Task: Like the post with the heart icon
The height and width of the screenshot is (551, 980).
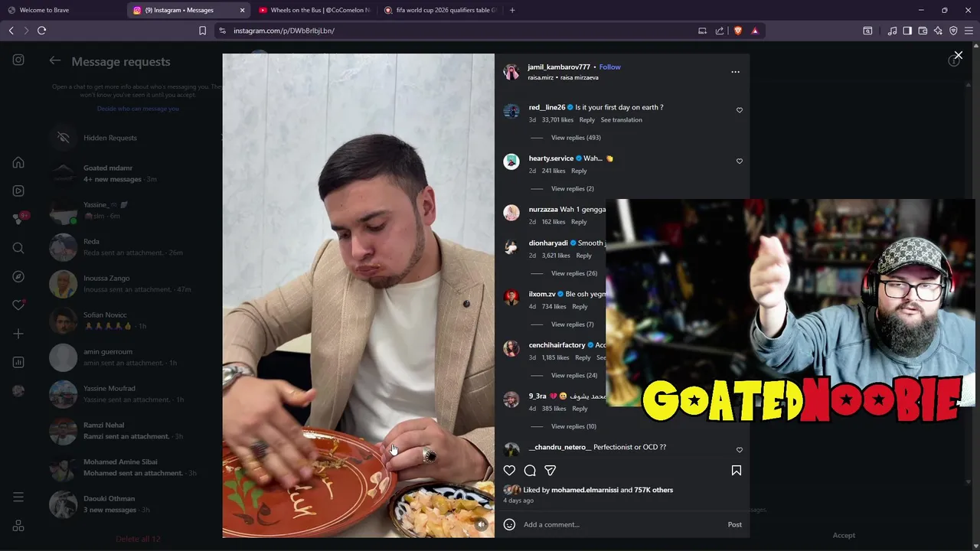Action: pos(509,471)
